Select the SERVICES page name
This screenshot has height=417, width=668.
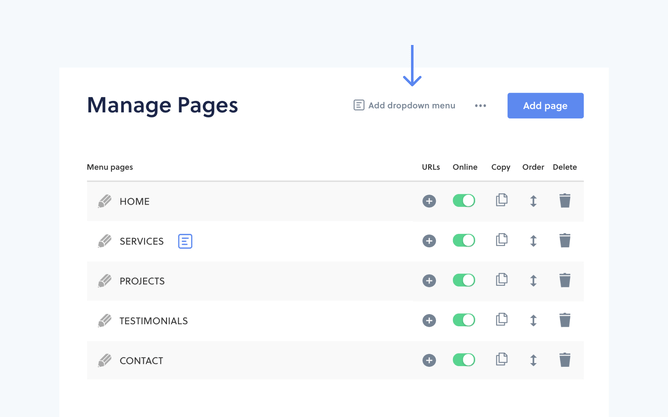141,241
